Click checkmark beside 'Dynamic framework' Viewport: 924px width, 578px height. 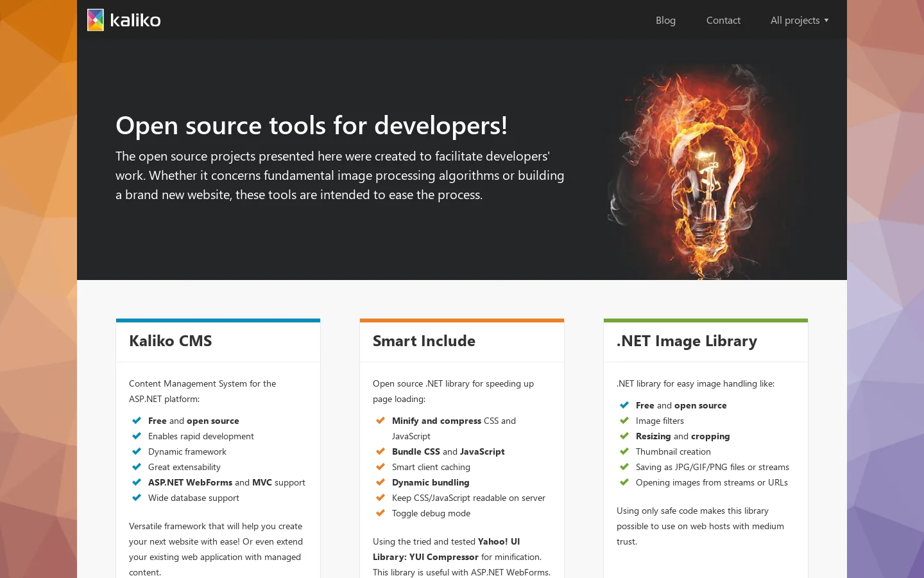click(x=136, y=451)
